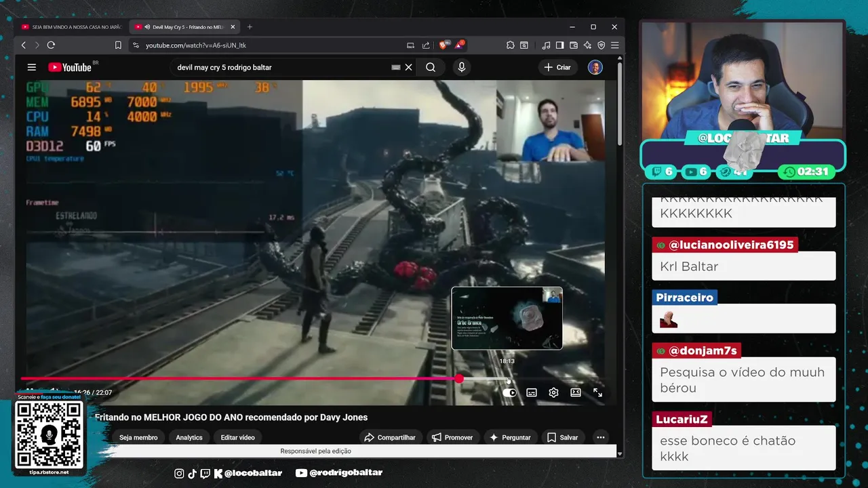Open player settings gear
868x488 pixels.
(553, 392)
